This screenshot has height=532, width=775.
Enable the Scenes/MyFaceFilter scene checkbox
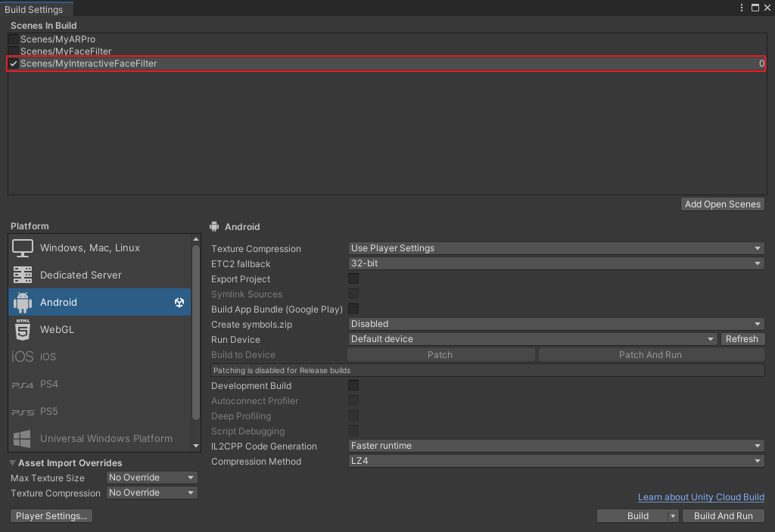point(14,51)
